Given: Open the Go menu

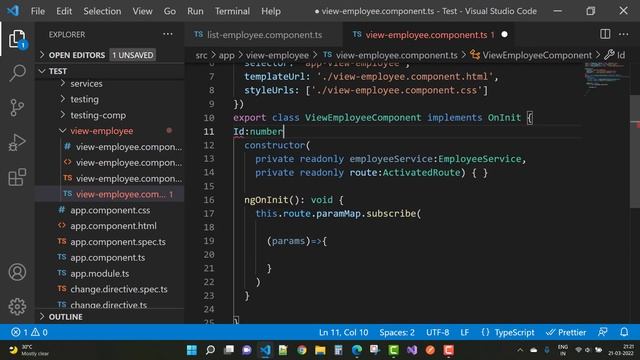Looking at the screenshot, I should point(170,11).
